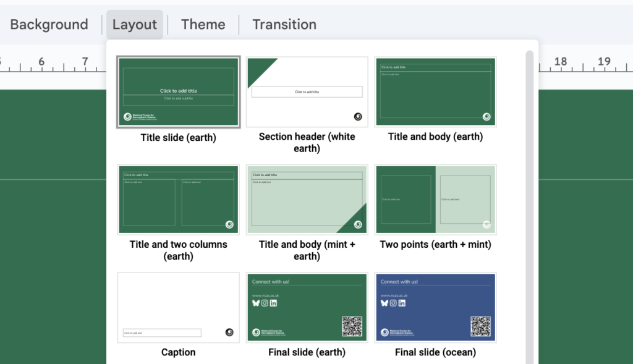Choose the Two points (earth + mint) layout
This screenshot has height=364, width=633.
point(436,200)
